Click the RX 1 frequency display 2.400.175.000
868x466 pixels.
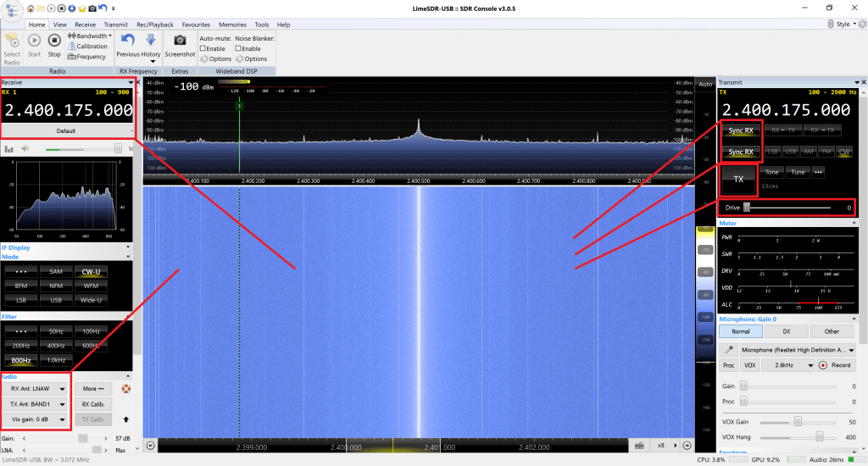tap(68, 110)
